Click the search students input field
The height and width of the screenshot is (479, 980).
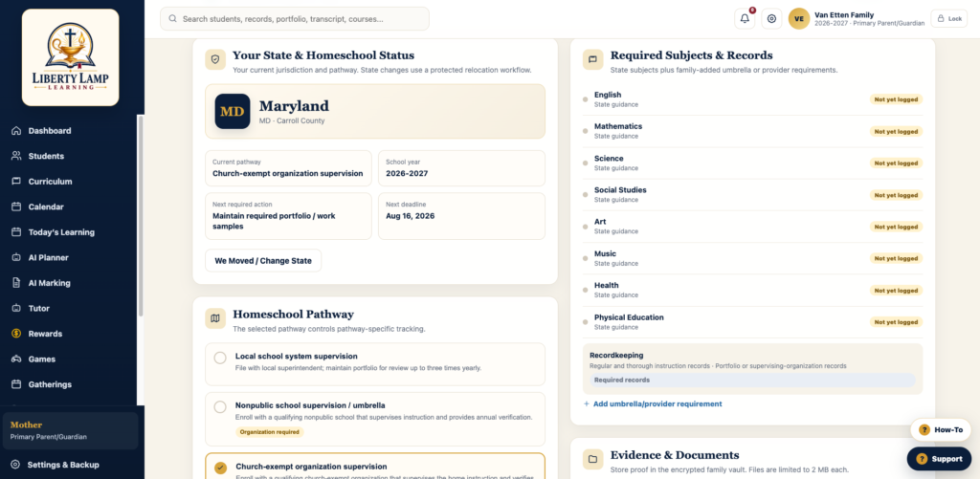click(x=295, y=19)
